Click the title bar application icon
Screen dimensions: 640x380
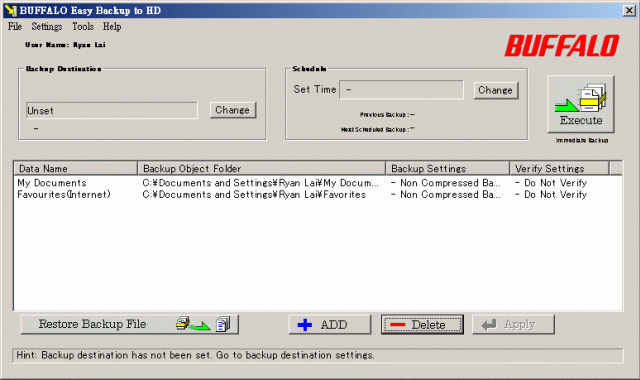[11, 10]
